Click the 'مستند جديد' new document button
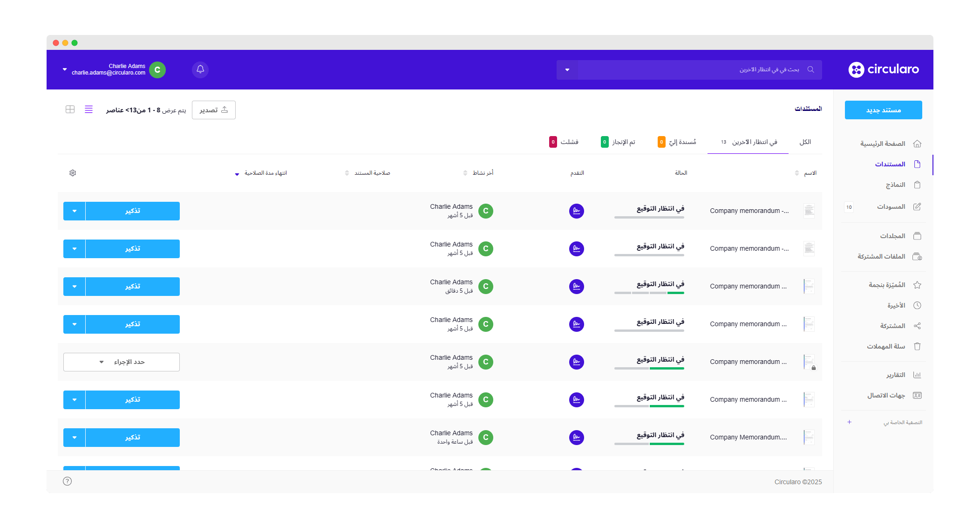Image resolution: width=980 pixels, height=528 pixels. 883,110
